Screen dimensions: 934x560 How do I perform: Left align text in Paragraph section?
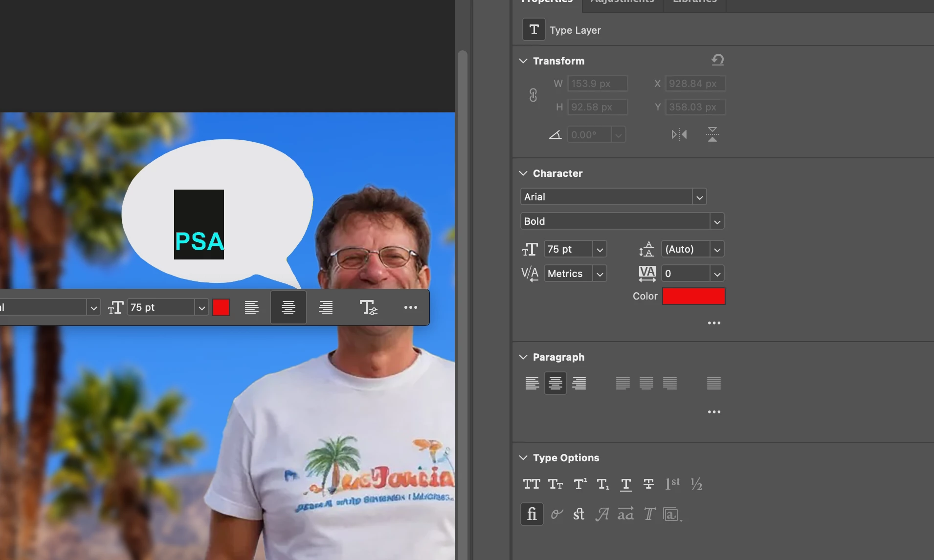coord(532,383)
